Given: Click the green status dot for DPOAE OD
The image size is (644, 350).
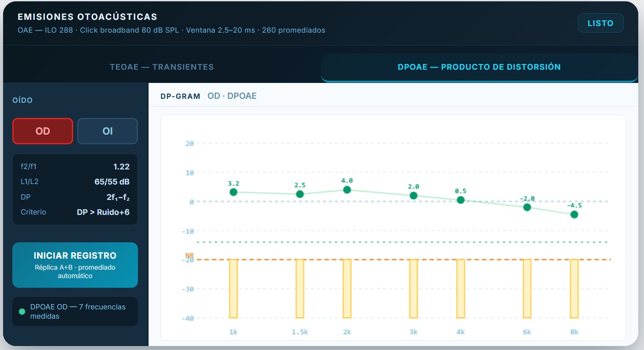Looking at the screenshot, I should click(22, 312).
